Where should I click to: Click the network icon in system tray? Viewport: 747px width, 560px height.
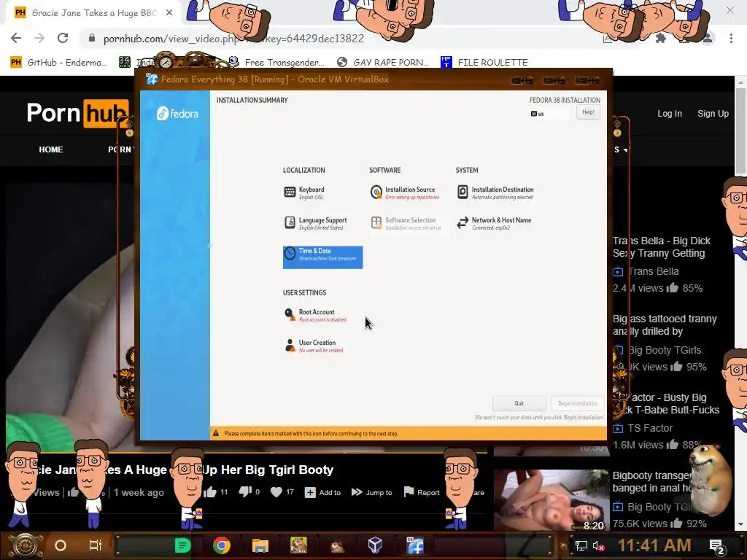tap(581, 545)
